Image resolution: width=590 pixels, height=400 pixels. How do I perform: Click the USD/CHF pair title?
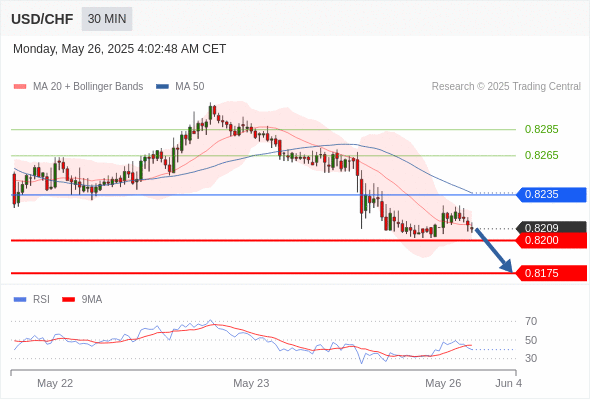pyautogui.click(x=42, y=19)
